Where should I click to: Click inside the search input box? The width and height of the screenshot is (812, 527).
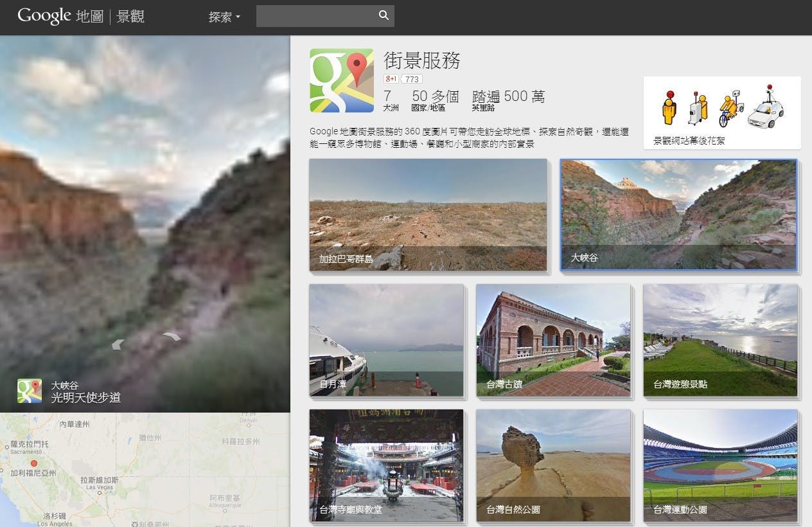click(x=318, y=15)
